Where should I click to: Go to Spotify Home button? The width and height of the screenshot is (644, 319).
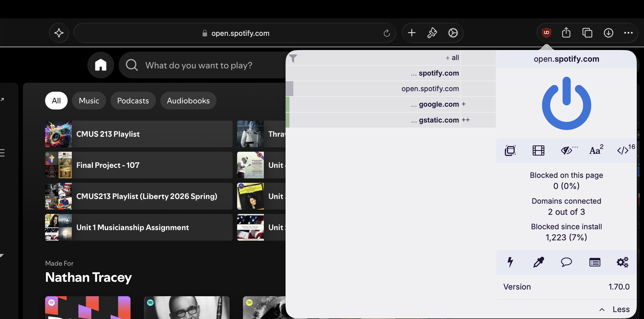click(101, 65)
